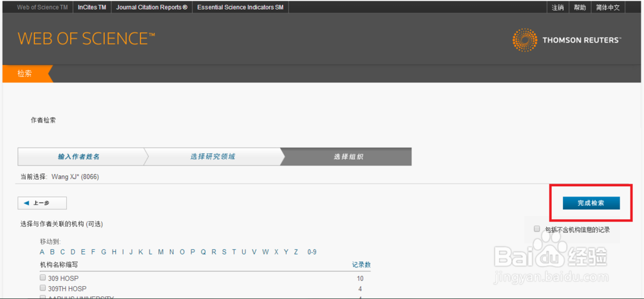Screen dimensions: 644x299
Task: Jump to letter X institutions
Action: [x=276, y=252]
